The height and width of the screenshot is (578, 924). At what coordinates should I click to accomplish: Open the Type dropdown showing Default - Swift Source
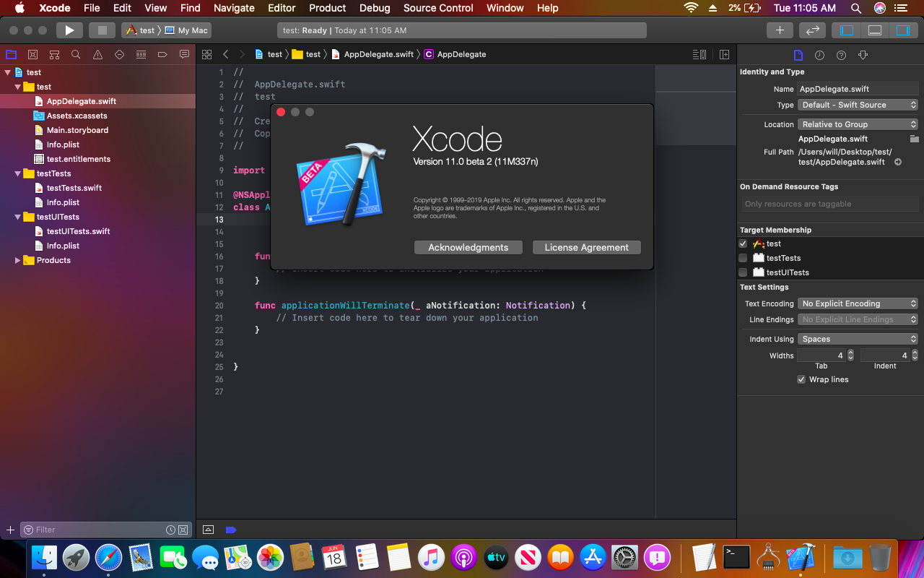coord(858,105)
